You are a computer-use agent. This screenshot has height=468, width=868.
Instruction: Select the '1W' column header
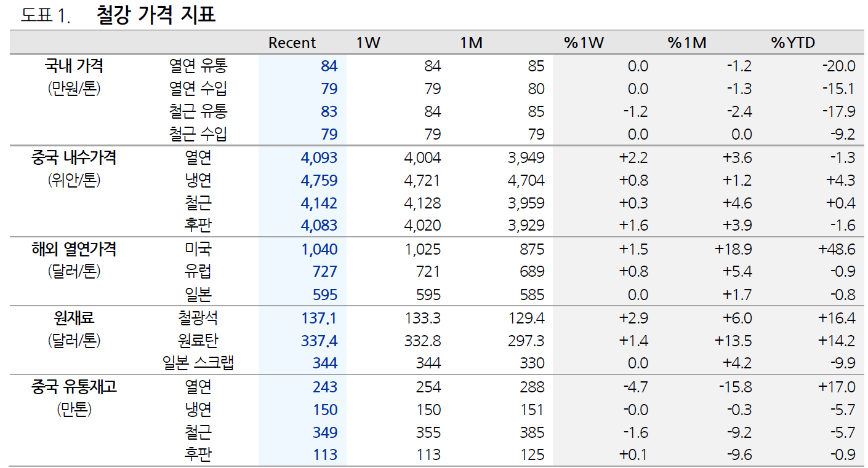click(x=369, y=42)
